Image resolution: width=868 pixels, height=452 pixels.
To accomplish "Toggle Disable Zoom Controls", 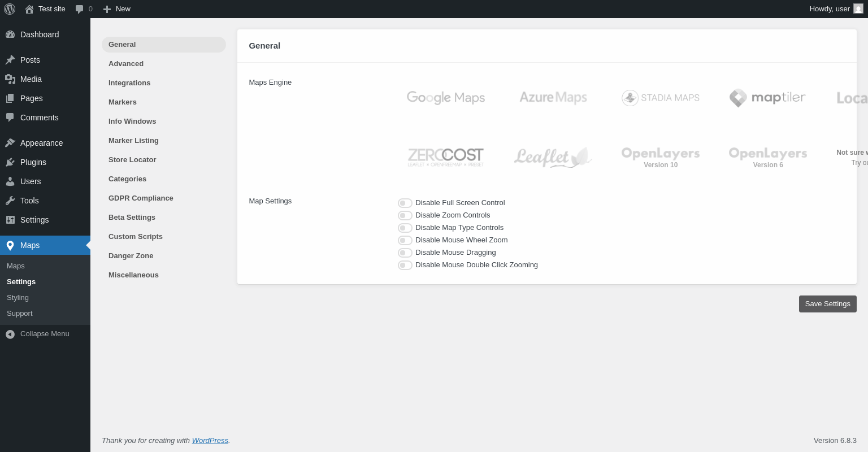I will click(405, 215).
